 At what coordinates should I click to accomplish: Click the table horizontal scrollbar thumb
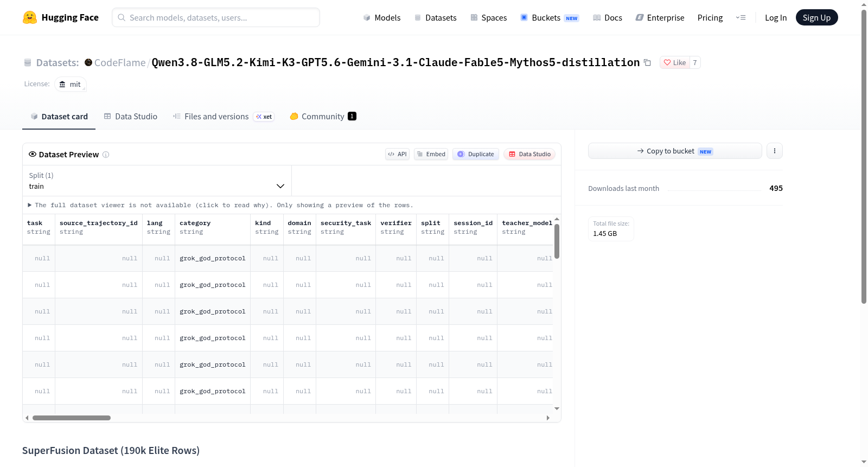pyautogui.click(x=72, y=418)
